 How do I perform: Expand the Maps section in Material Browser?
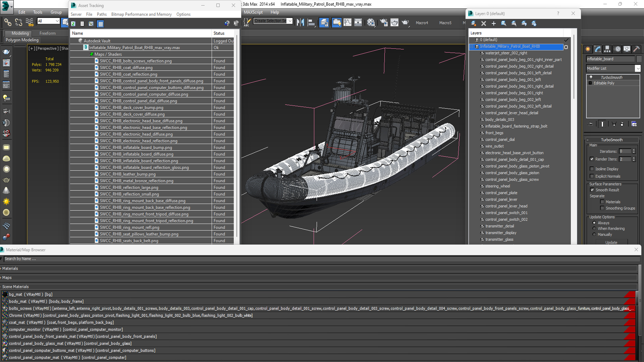point(7,278)
